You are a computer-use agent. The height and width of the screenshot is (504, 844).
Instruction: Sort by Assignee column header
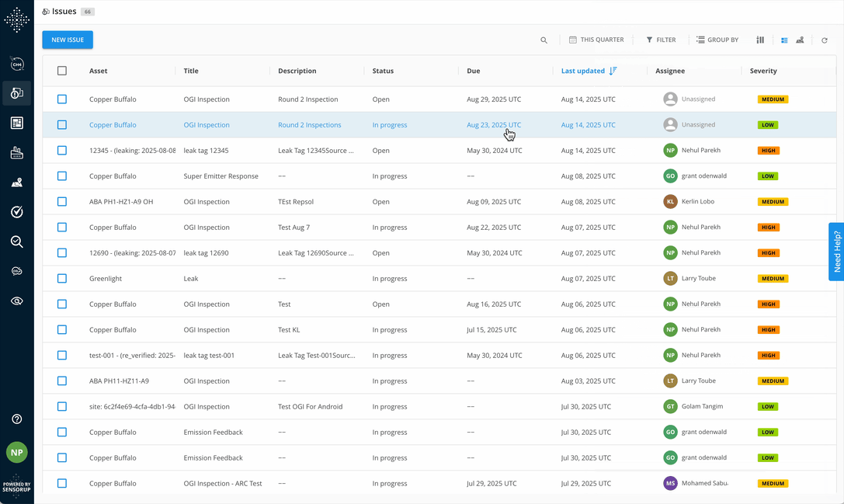tap(670, 71)
